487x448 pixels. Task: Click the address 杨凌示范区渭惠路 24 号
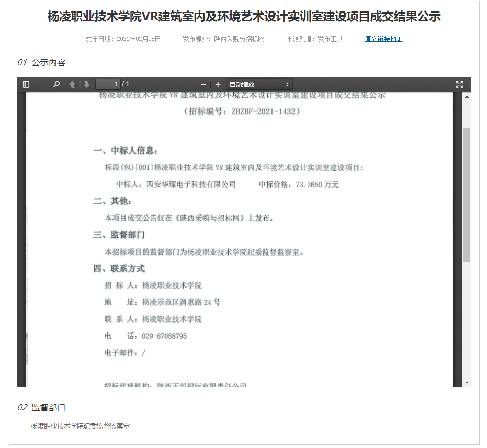(x=181, y=302)
